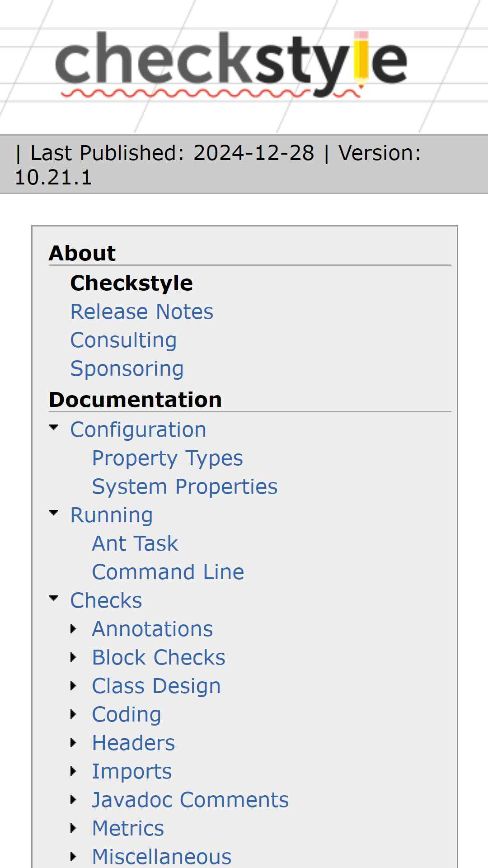The width and height of the screenshot is (488, 868).
Task: Expand the Coding arrow
Action: click(73, 714)
